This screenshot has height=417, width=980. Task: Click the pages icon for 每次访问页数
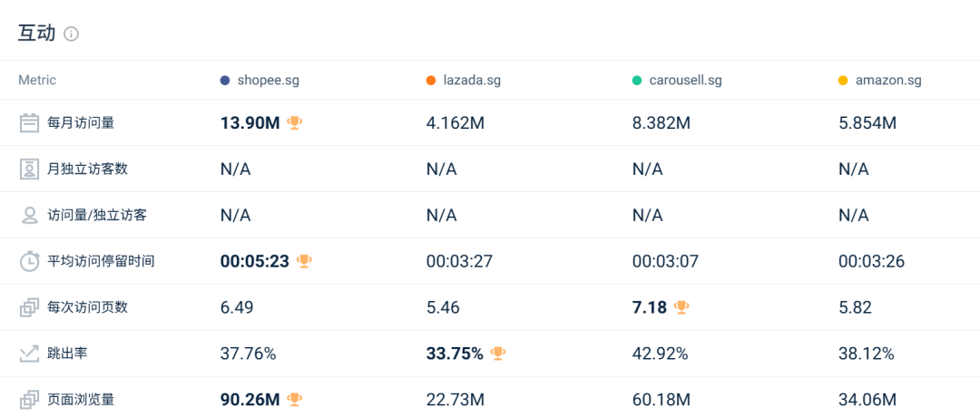tap(29, 307)
